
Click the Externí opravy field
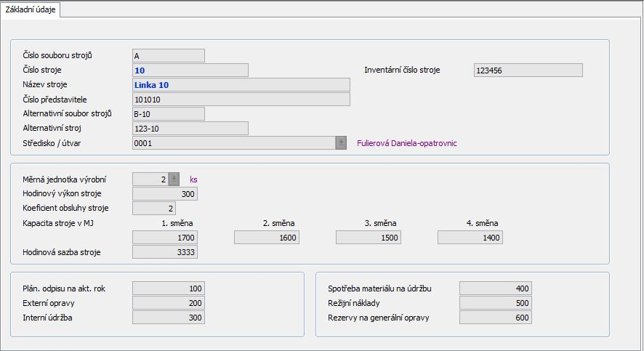coord(169,303)
